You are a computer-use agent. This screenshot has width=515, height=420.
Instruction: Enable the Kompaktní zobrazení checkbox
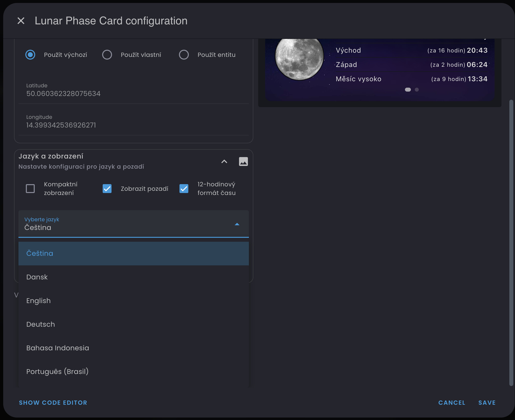click(30, 188)
